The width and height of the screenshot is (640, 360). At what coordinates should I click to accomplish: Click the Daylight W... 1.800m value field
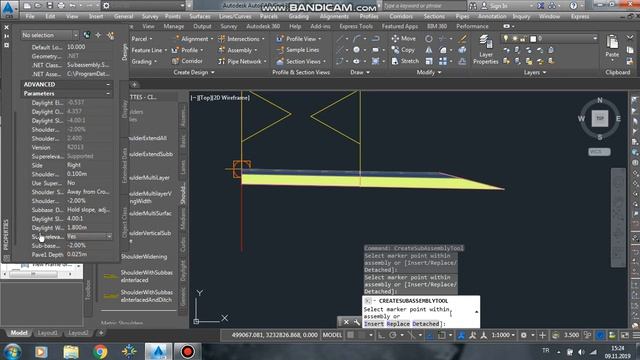(89, 227)
